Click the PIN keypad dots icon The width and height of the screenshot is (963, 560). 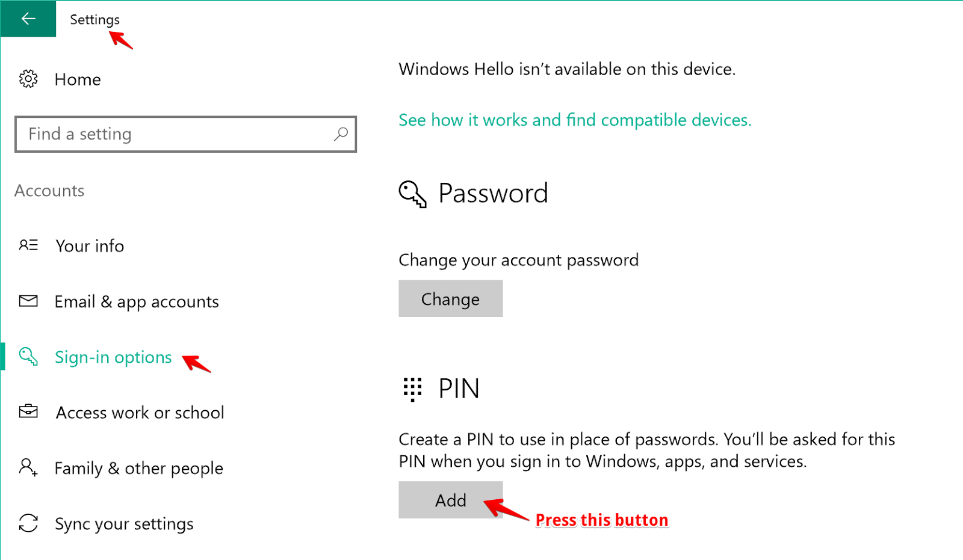click(x=412, y=389)
